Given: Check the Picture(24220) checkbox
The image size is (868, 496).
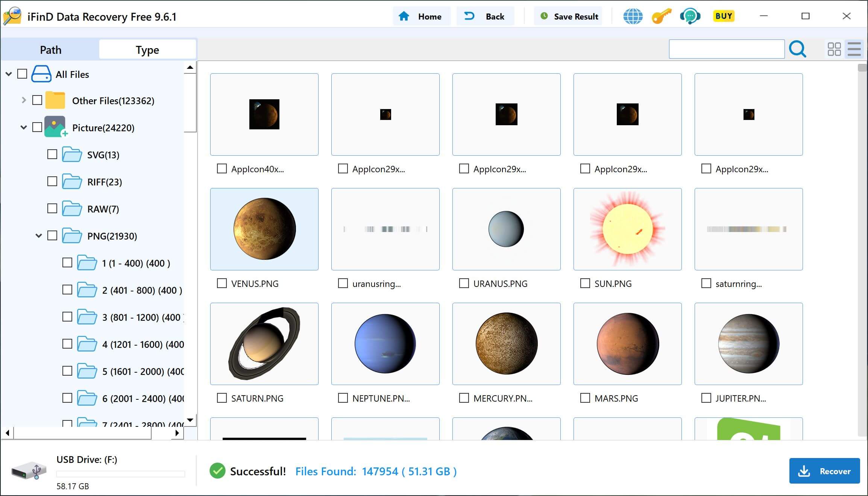Looking at the screenshot, I should (37, 127).
